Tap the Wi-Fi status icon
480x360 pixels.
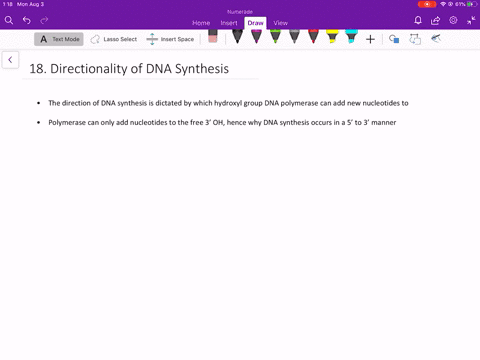[x=443, y=4]
